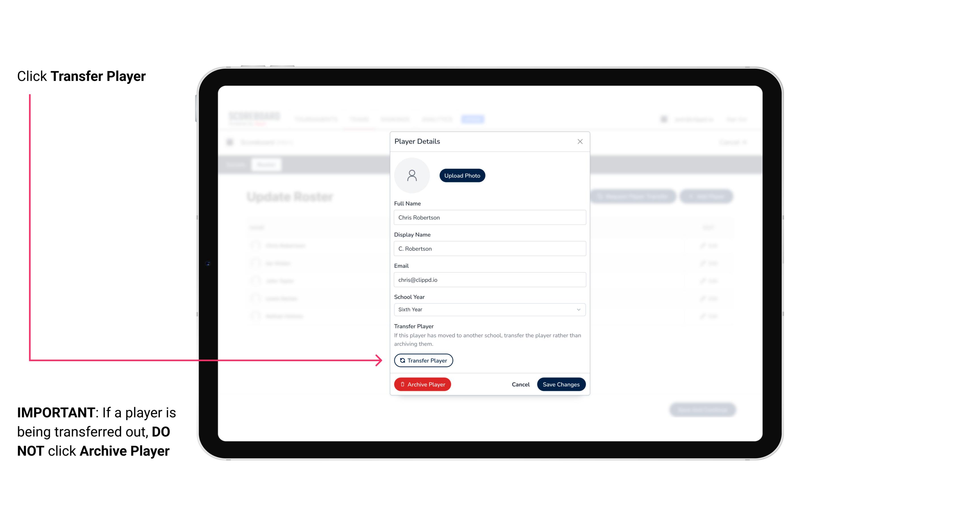This screenshot has height=527, width=980.
Task: Click Save Changes button
Action: click(561, 383)
